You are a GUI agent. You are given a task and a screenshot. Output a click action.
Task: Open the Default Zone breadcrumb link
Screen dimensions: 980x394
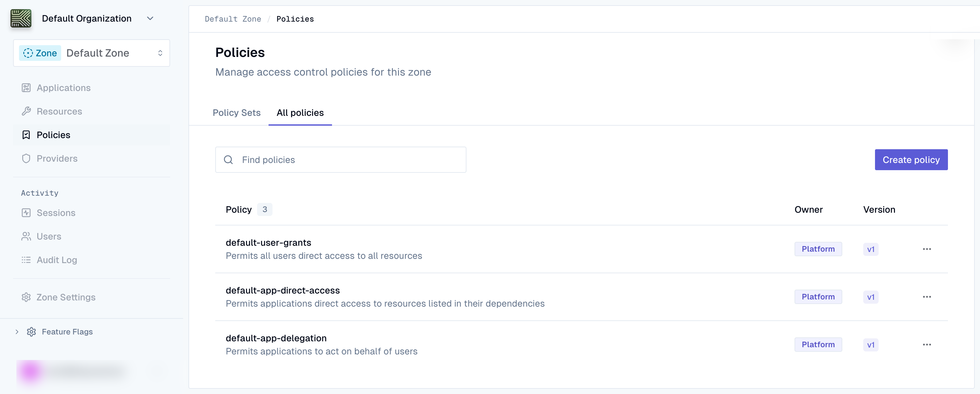pyautogui.click(x=233, y=19)
